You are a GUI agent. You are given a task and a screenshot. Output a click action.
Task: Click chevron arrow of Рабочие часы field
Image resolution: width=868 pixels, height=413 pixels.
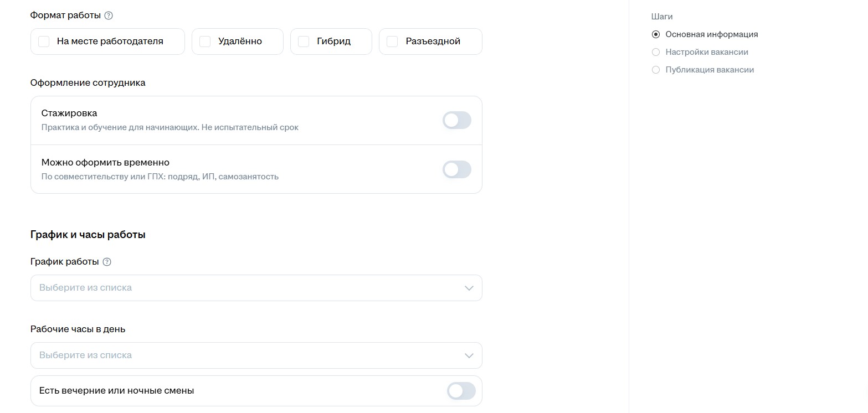[469, 355]
